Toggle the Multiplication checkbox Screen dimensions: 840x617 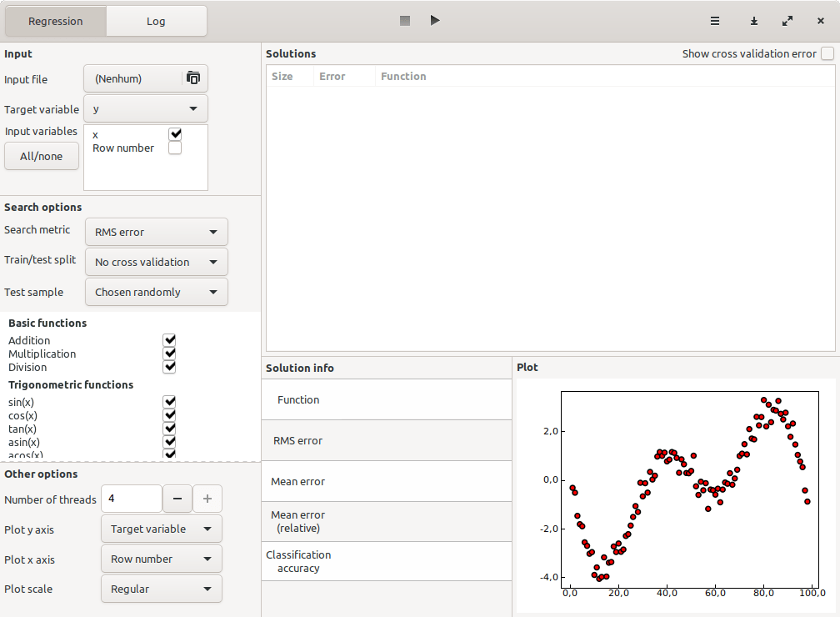pos(170,354)
